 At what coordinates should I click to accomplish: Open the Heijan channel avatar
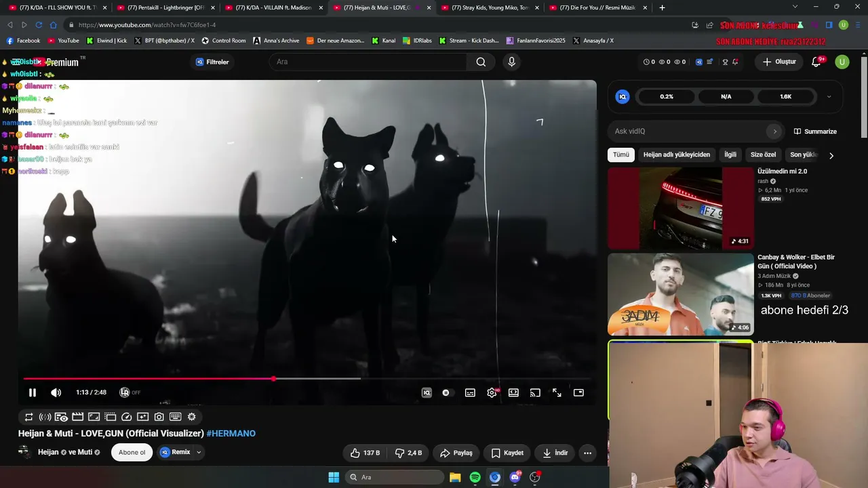tap(24, 452)
